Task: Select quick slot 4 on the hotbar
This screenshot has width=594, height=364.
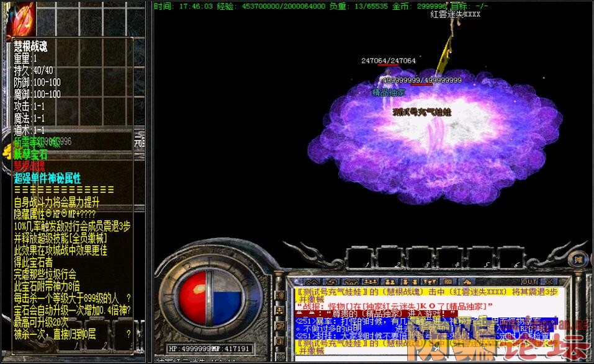Action: [x=449, y=258]
